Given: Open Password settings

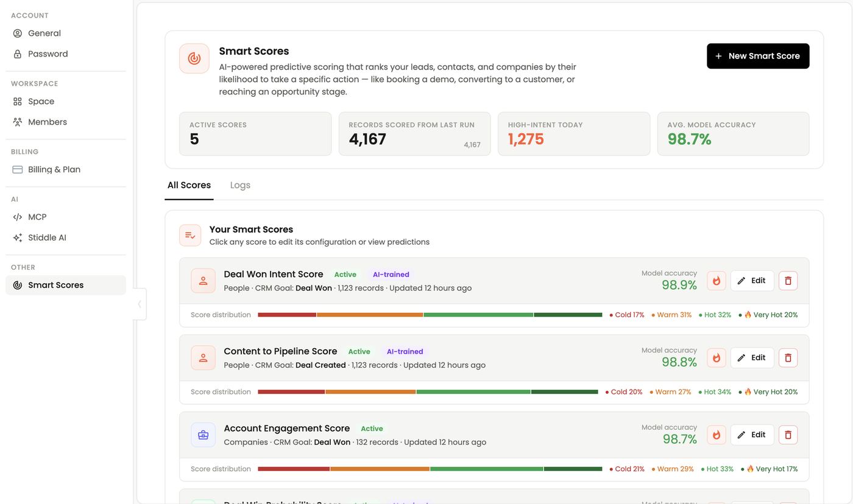Looking at the screenshot, I should tap(66, 54).
